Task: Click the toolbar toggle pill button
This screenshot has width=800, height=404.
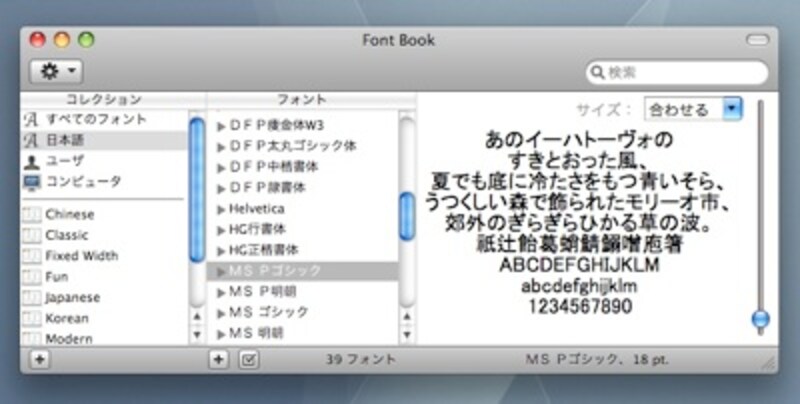Action: tap(758, 40)
